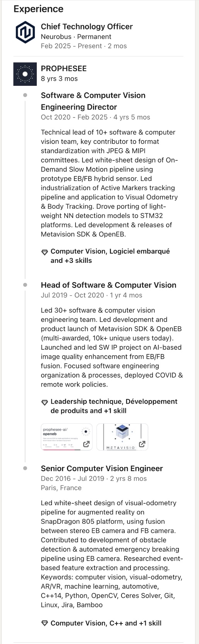Click the Software & Computer Vision Engineering Director title
The image size is (199, 644).
[x=93, y=101]
